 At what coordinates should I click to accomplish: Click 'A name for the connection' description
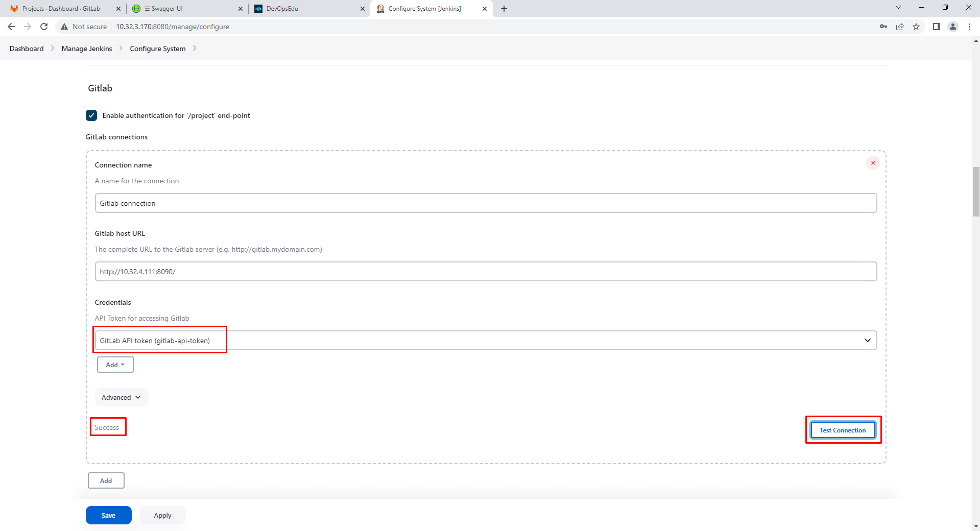(137, 181)
